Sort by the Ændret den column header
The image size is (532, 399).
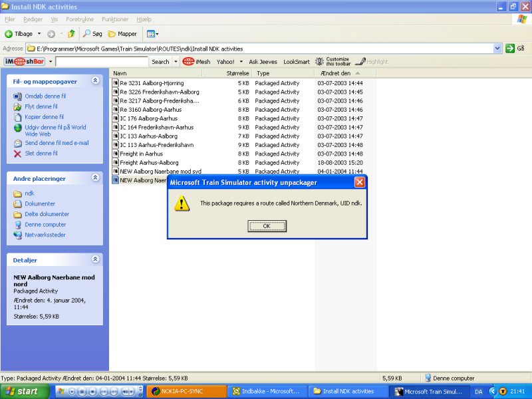tap(345, 73)
